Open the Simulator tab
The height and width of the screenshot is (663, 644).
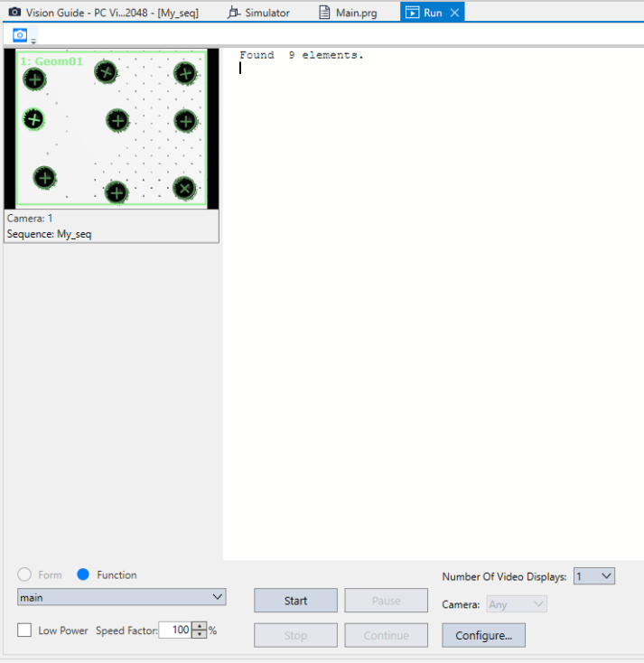click(x=259, y=13)
